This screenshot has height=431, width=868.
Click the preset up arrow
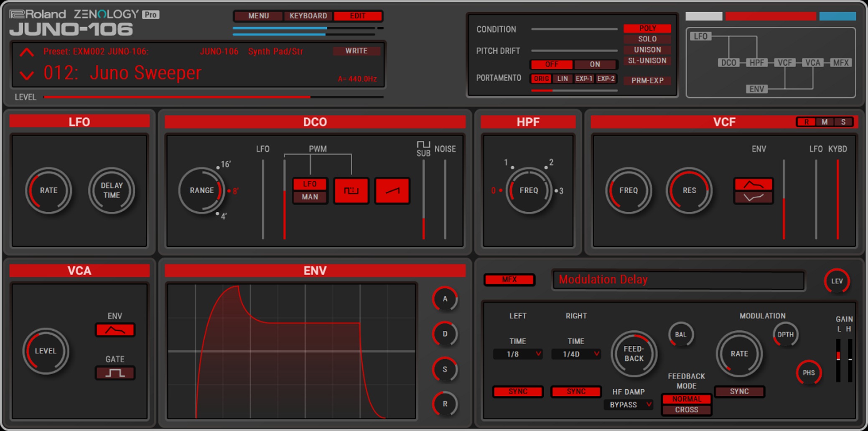[27, 53]
